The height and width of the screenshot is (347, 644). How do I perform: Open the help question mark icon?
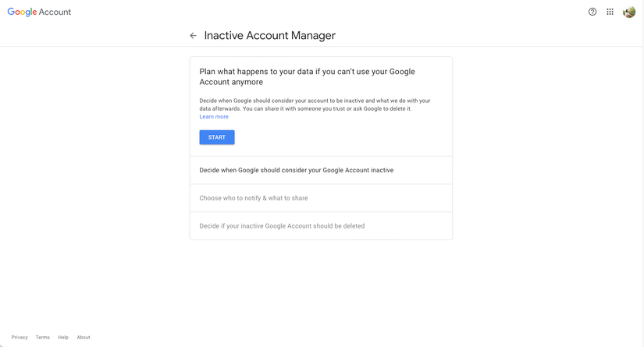click(x=592, y=12)
